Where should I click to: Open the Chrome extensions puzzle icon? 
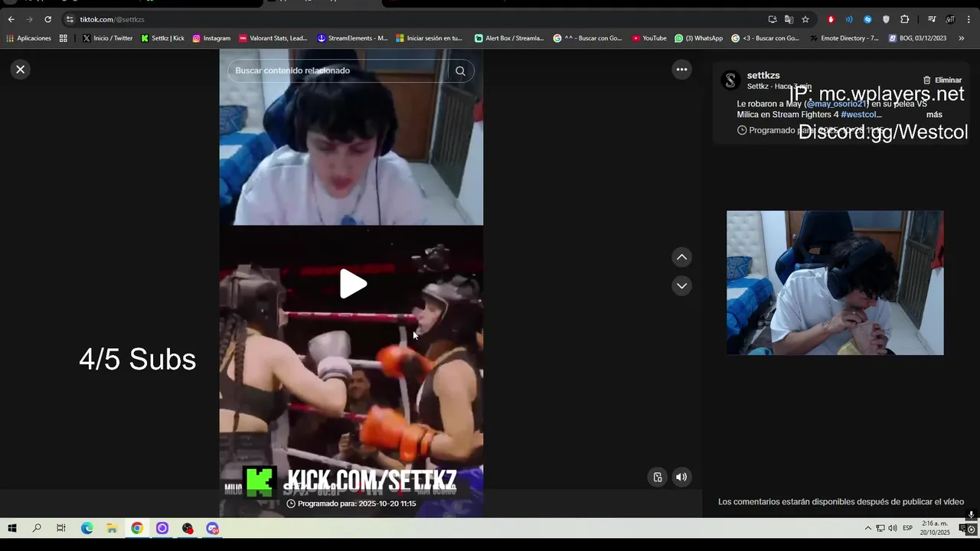click(905, 19)
